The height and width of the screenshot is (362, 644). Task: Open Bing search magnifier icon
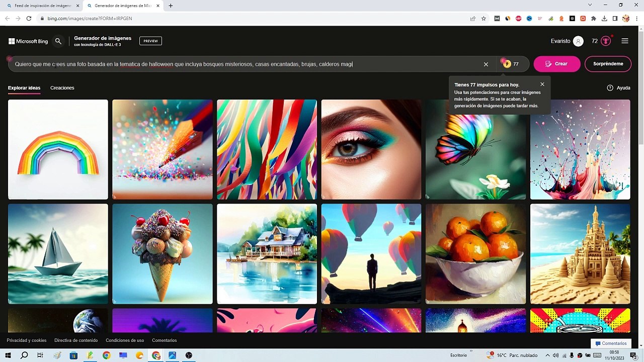coord(58,41)
